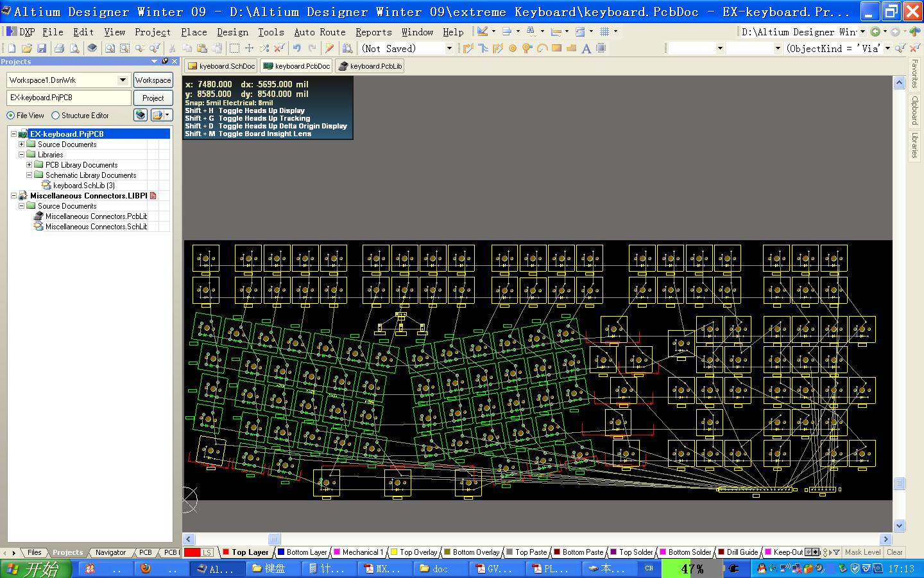Open the Auto Route menu
Viewport: 924px width, 578px height.
click(x=320, y=31)
